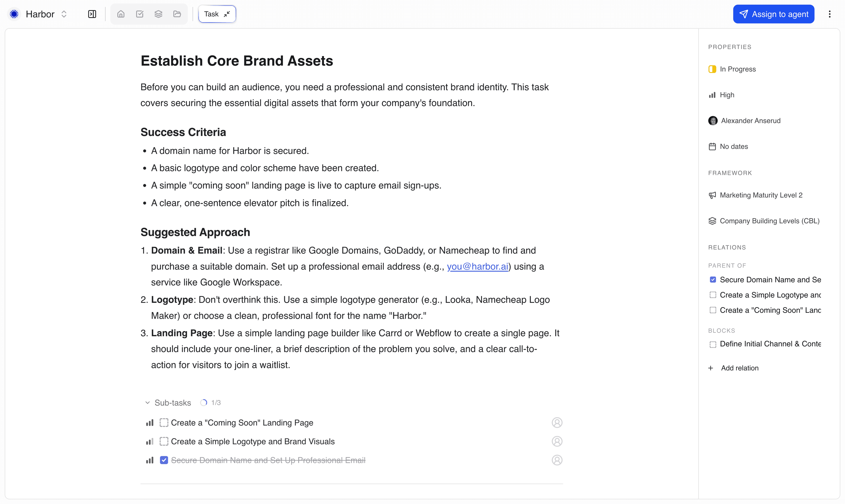Click priority bars icon for Logotype sub-task

click(x=150, y=442)
